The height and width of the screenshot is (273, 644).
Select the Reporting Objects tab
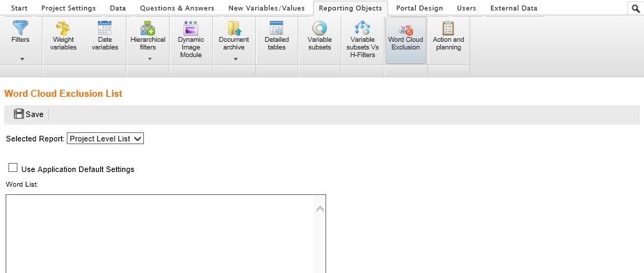(x=351, y=8)
